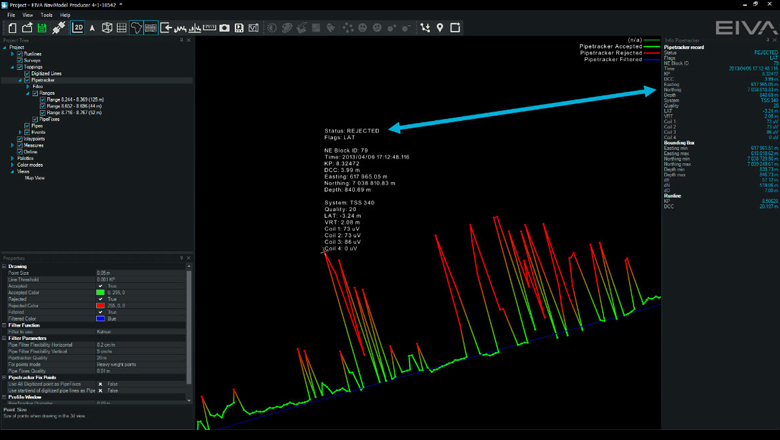
Task: Open the View menu
Action: click(x=27, y=15)
